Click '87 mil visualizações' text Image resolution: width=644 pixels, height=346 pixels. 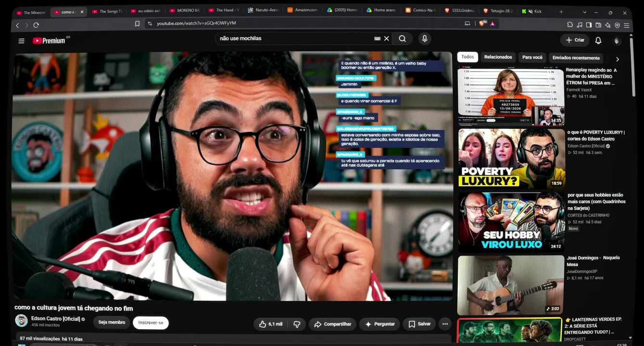(40, 339)
